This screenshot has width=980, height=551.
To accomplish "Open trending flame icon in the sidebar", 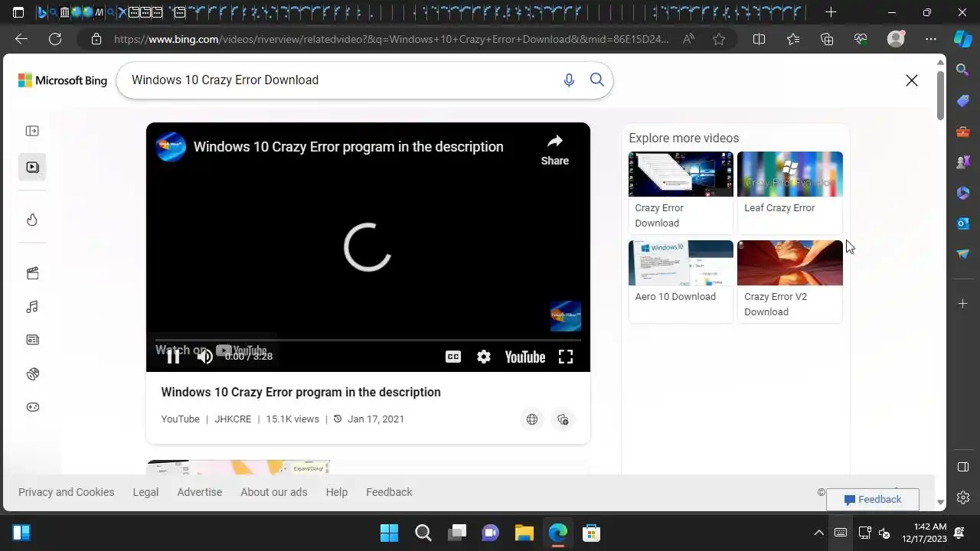I will (x=32, y=220).
